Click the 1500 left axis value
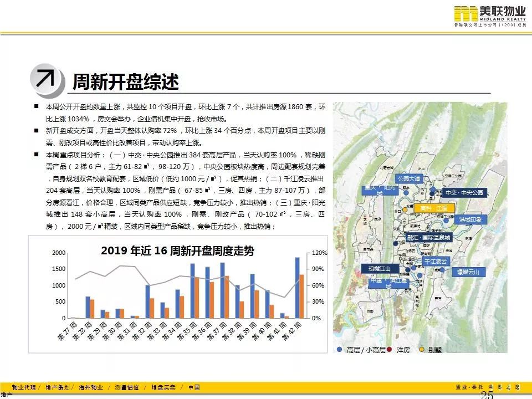This screenshot has width=532, height=399. [59, 269]
